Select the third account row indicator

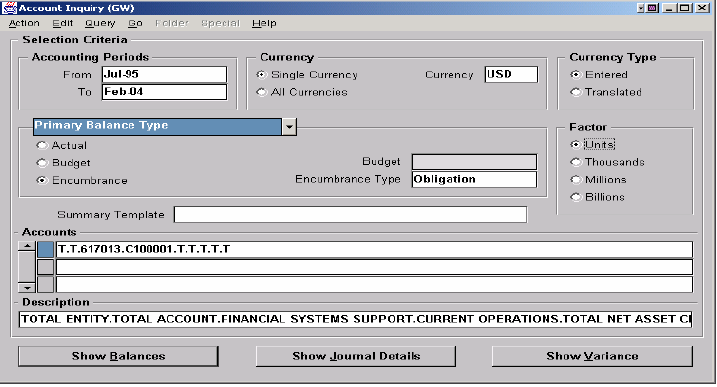[x=45, y=284]
